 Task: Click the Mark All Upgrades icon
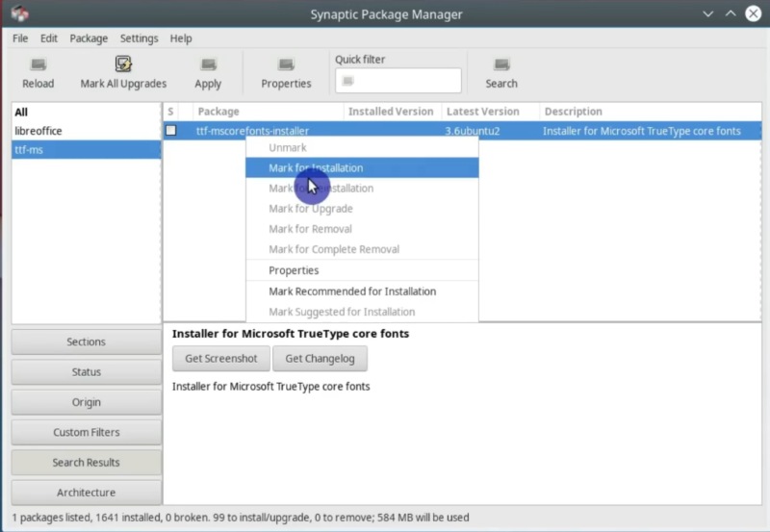(123, 63)
